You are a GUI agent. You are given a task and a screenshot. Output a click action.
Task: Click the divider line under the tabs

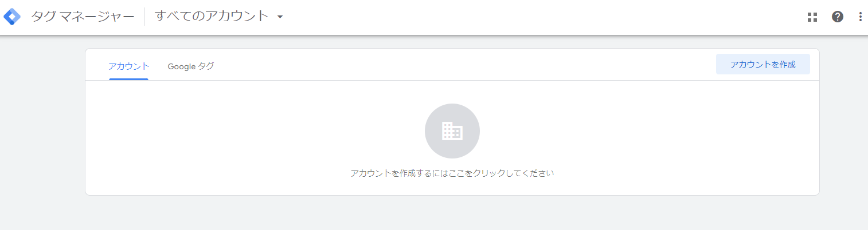pos(452,80)
